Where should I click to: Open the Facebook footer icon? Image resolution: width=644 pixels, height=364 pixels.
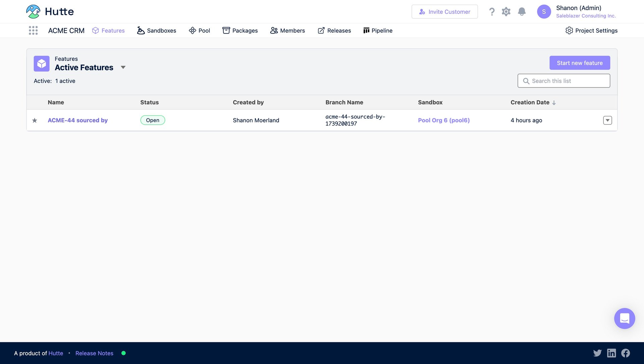[625, 353]
